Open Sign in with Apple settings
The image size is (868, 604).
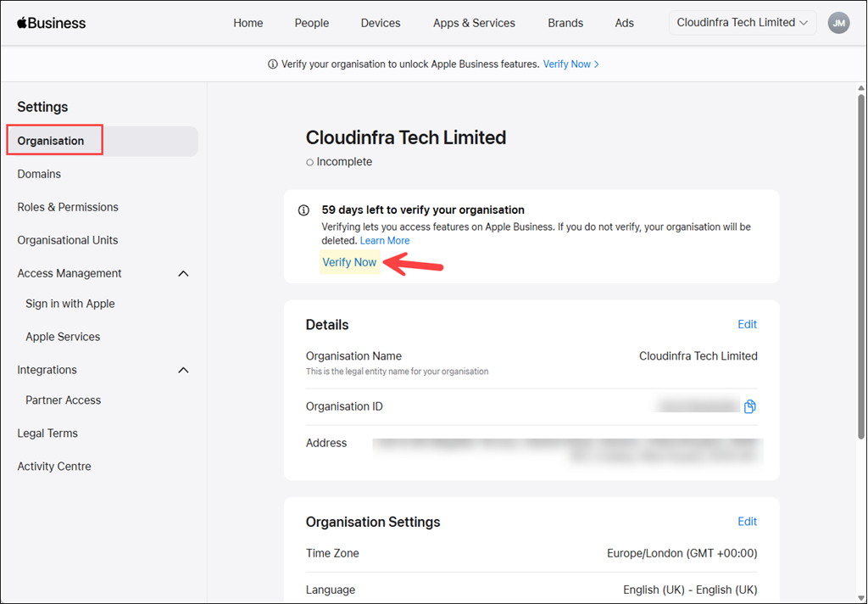(70, 304)
